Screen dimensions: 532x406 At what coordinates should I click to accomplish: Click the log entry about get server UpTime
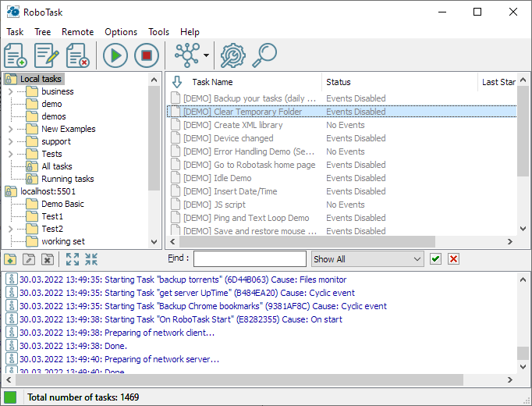(187, 293)
